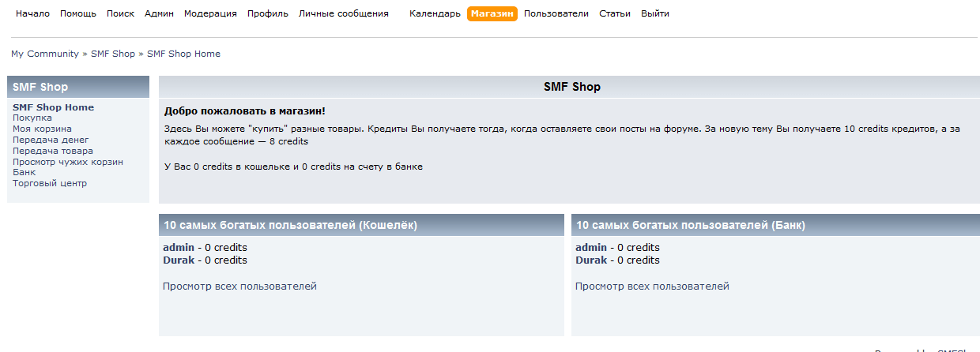Open the Модерация menu

pos(210,13)
